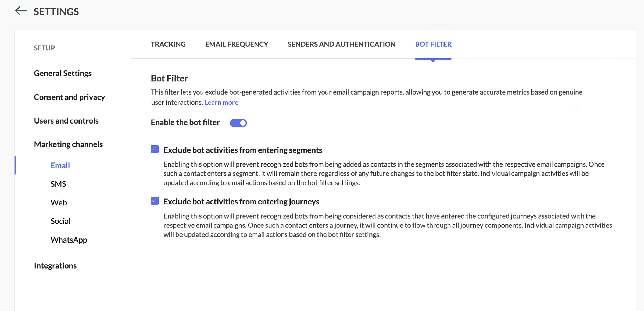644x311 pixels.
Task: Expand the Consent and privacy section
Action: 69,97
